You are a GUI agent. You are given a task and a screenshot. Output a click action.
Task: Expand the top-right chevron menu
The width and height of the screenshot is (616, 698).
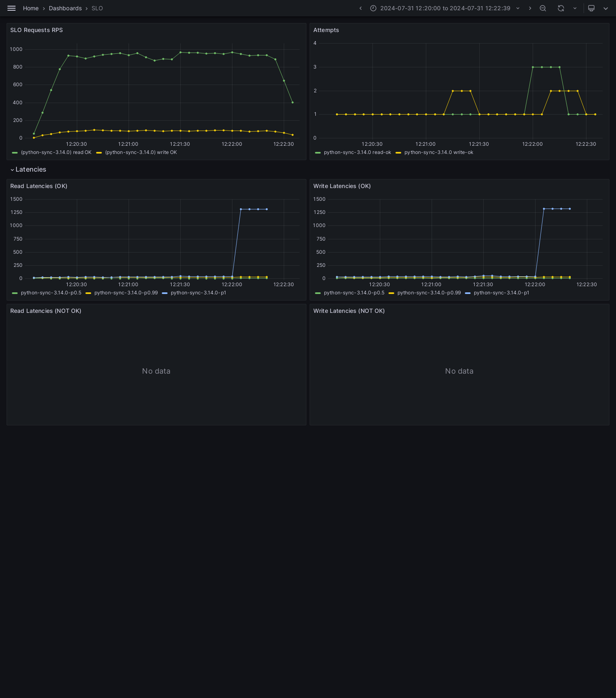tap(606, 8)
